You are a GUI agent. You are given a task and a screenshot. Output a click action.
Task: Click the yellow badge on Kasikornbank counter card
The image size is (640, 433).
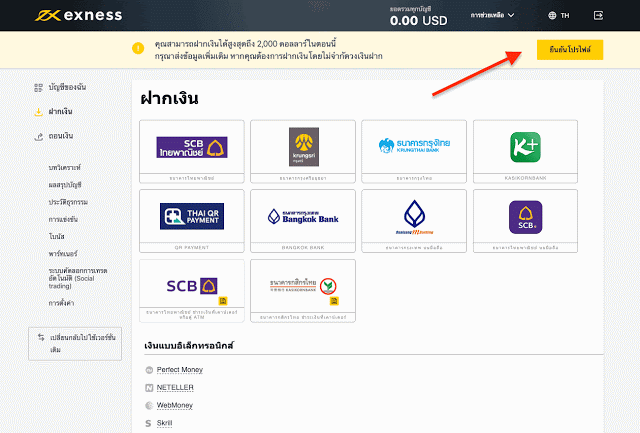334,301
